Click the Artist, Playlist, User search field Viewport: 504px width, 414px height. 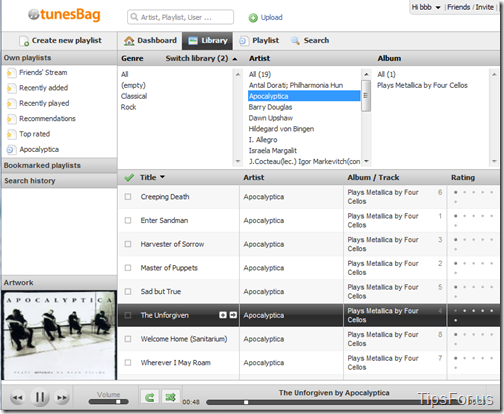(x=180, y=17)
